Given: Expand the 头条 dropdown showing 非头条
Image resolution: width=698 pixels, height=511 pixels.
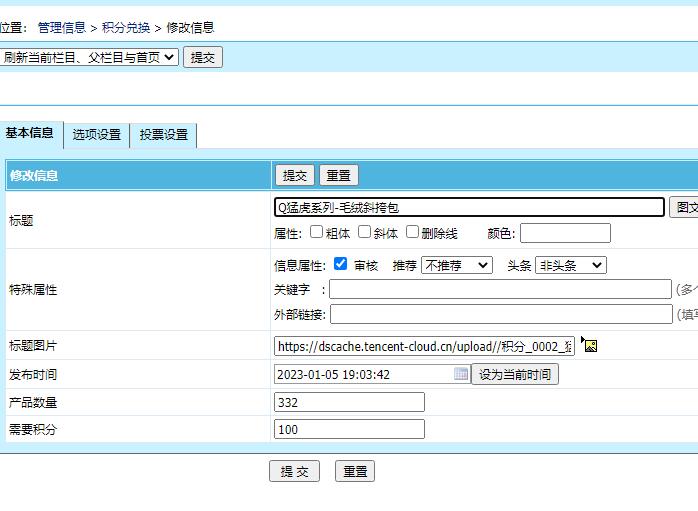Looking at the screenshot, I should [x=570, y=265].
